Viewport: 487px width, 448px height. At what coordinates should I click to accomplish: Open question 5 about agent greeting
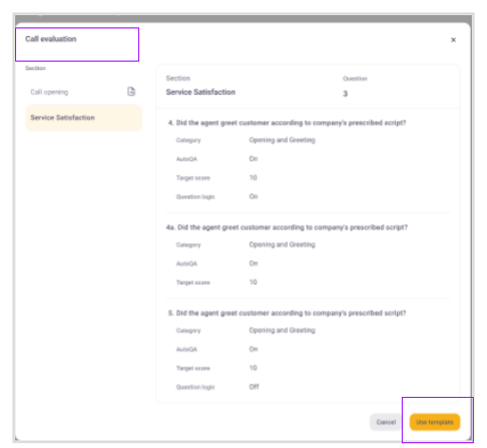[x=287, y=313]
